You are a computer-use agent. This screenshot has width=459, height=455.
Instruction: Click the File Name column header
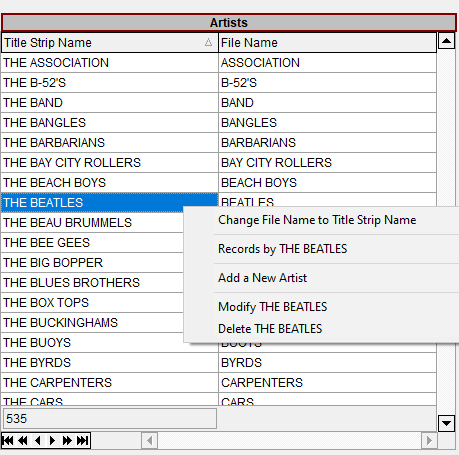(x=327, y=43)
